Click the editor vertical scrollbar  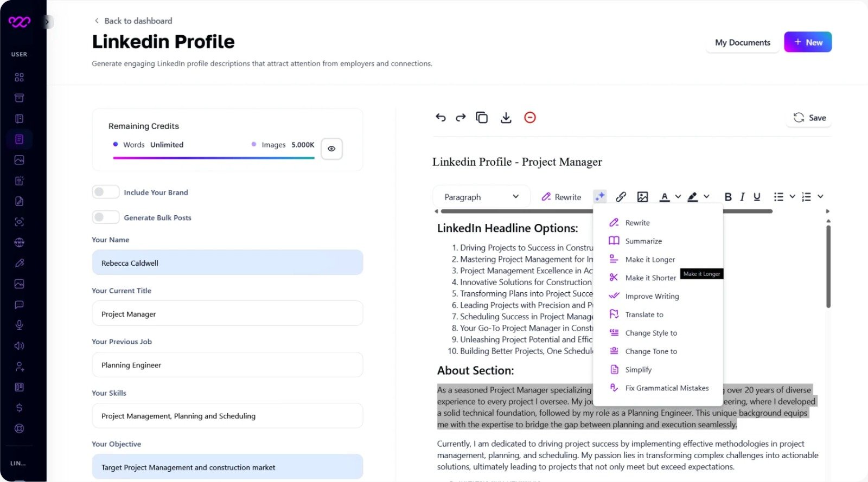pos(828,267)
